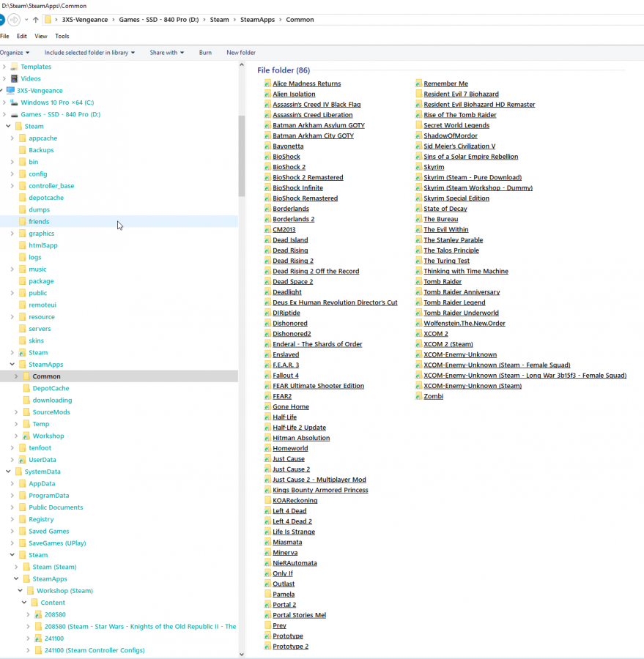Screen dimensions: 644x659
Task: Collapse the SteamApps tree node
Action: [12, 365]
